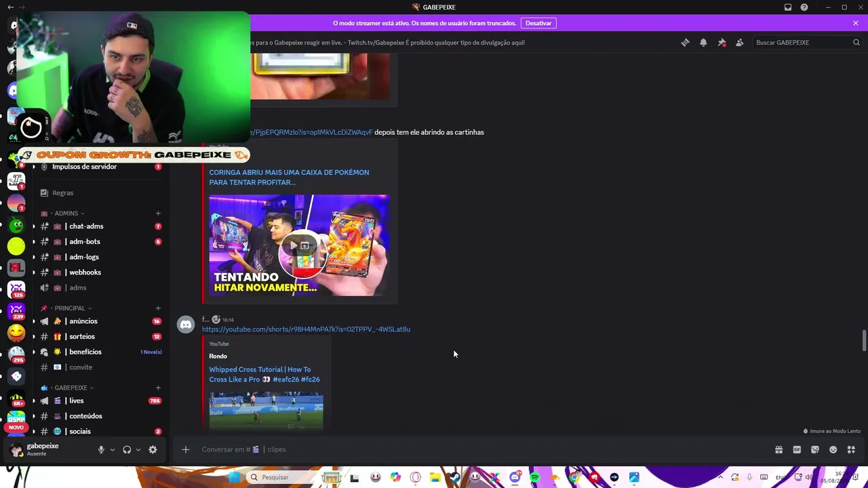Show pinned messages
This screenshot has width=868, height=488.
tap(722, 43)
